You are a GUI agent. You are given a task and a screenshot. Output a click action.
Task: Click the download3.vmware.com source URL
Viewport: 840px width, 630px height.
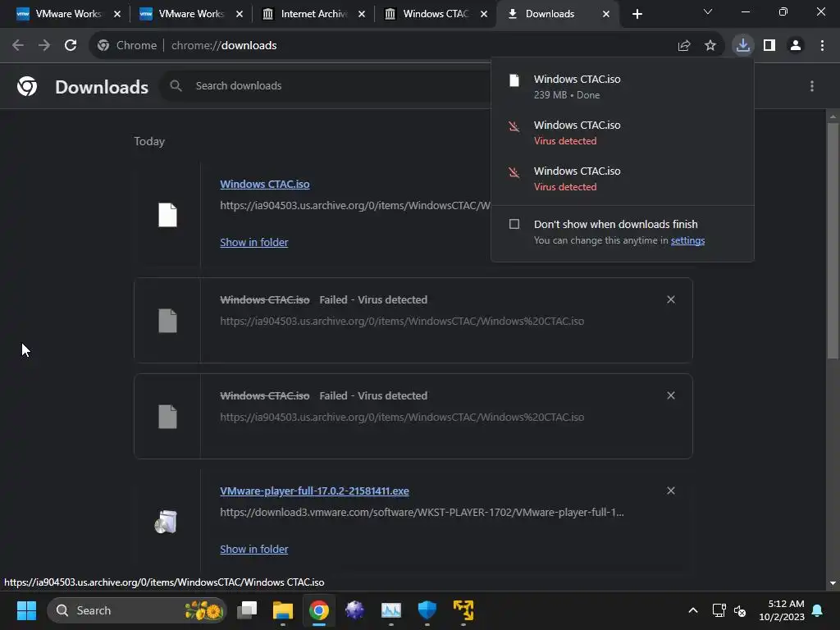click(x=422, y=512)
